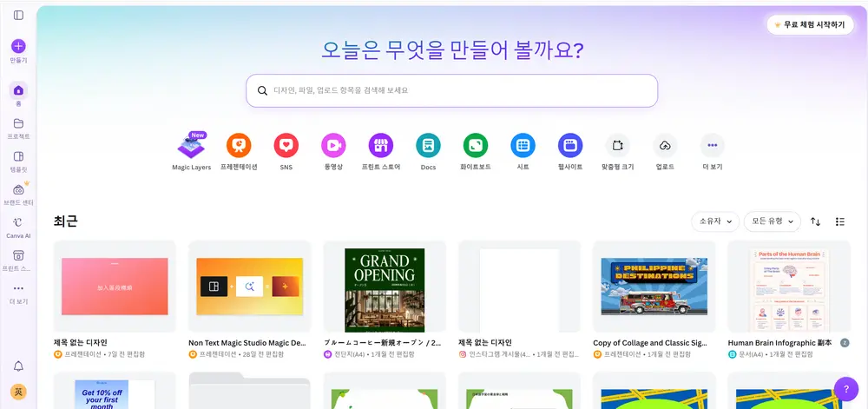The height and width of the screenshot is (409, 868).
Task: Click the design search field
Action: [x=451, y=91]
